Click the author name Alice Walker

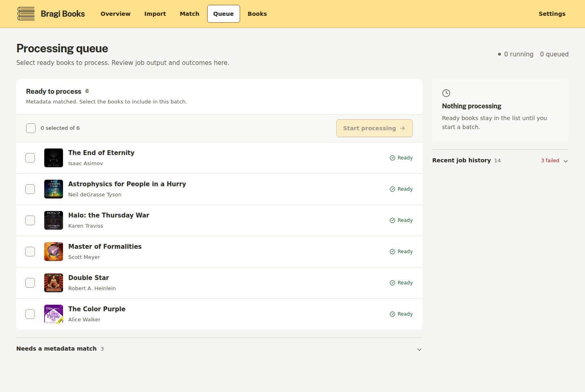tap(84, 320)
